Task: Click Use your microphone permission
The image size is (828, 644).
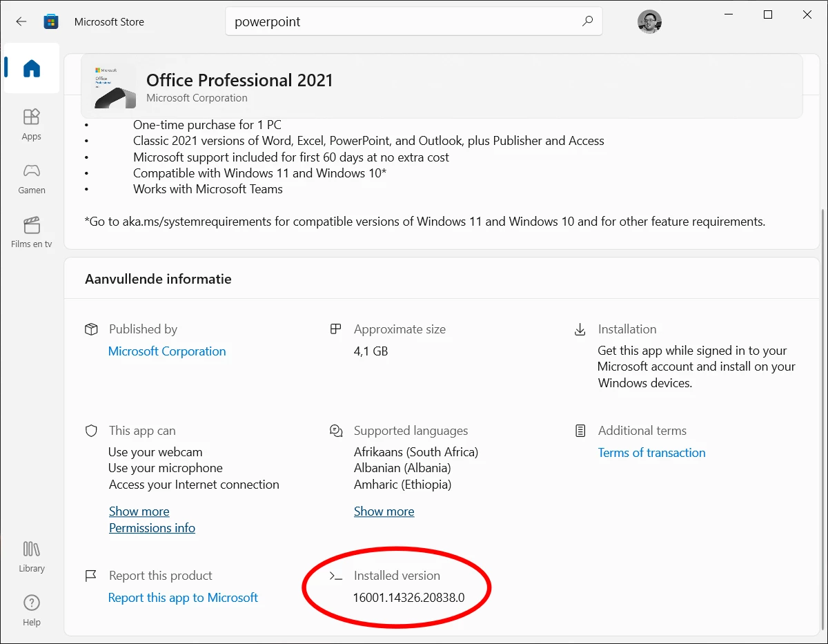Action: tap(166, 468)
